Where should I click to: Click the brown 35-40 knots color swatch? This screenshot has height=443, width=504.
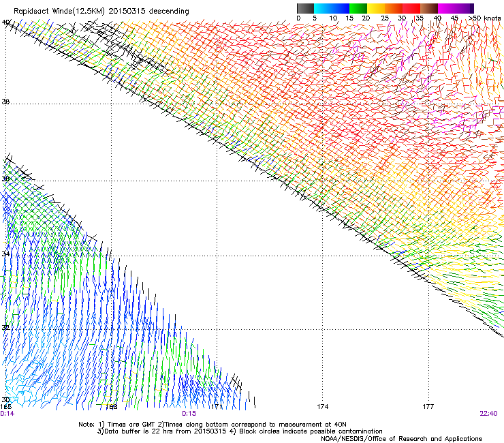[429, 8]
